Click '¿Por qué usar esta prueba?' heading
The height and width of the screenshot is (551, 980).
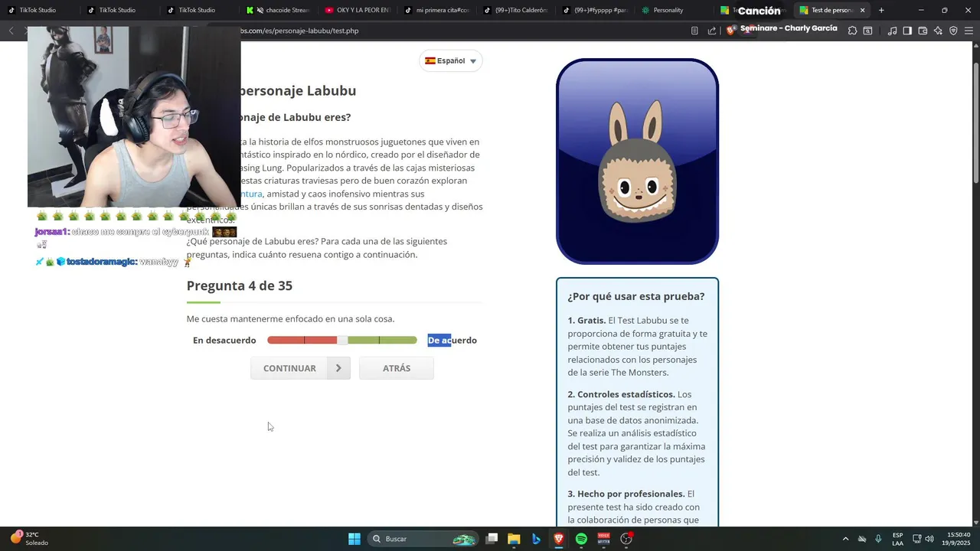636,296
